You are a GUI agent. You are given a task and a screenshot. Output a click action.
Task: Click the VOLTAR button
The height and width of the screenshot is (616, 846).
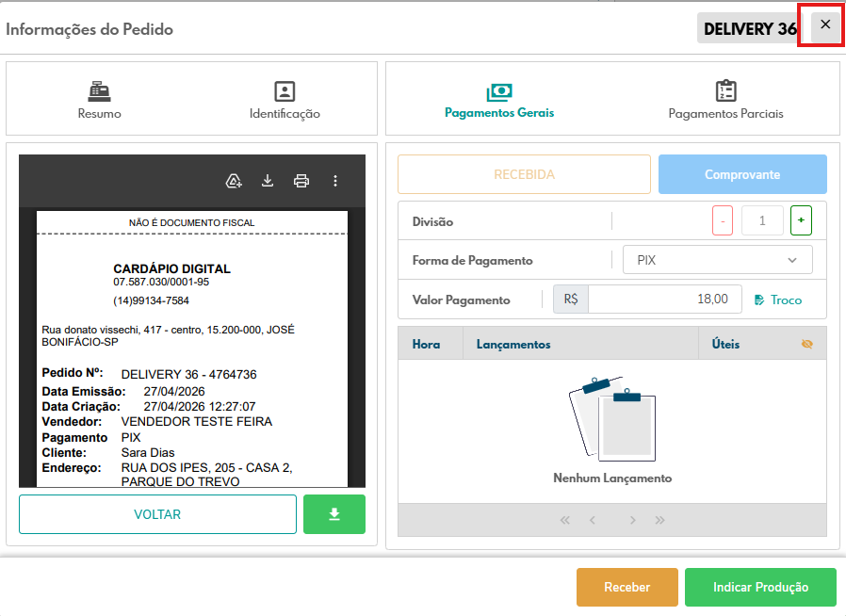point(157,514)
